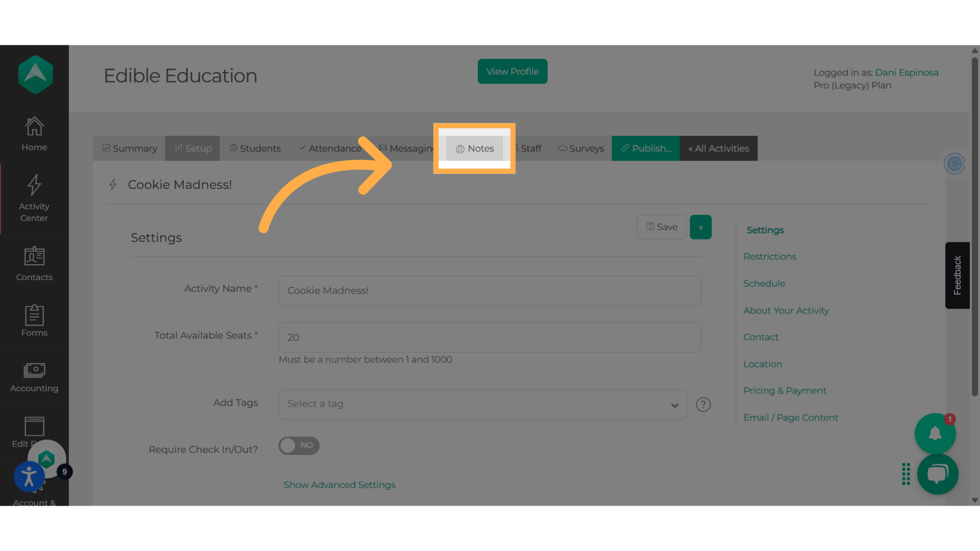Click the Save button

point(661,227)
